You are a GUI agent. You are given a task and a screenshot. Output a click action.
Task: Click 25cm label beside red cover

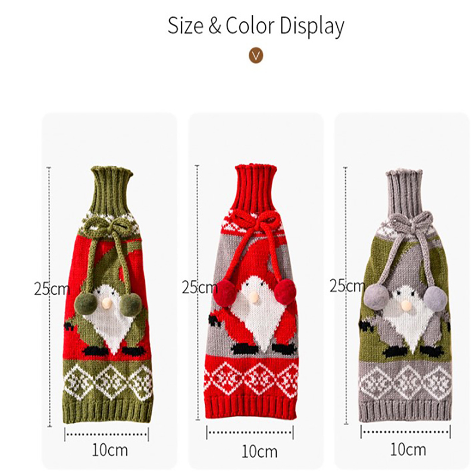200,287
